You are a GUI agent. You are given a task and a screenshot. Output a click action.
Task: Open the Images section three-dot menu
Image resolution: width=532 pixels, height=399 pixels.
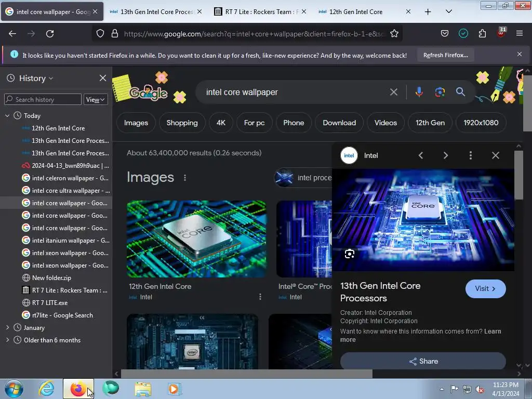pyautogui.click(x=185, y=178)
